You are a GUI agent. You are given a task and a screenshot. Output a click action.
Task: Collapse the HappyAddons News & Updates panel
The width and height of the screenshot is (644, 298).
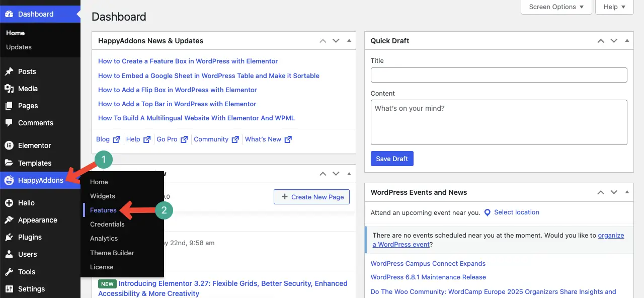point(349,41)
